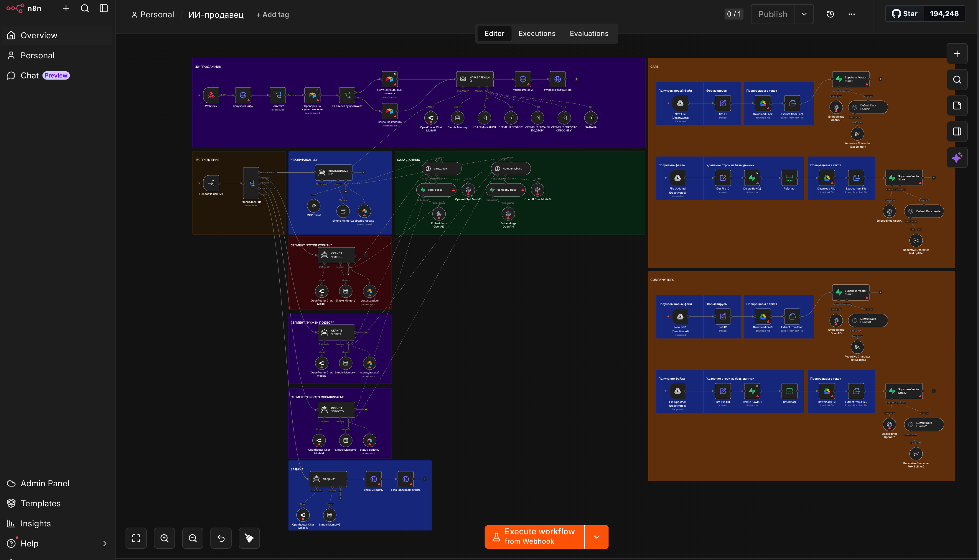Select company_base vector tool node

coord(511,169)
